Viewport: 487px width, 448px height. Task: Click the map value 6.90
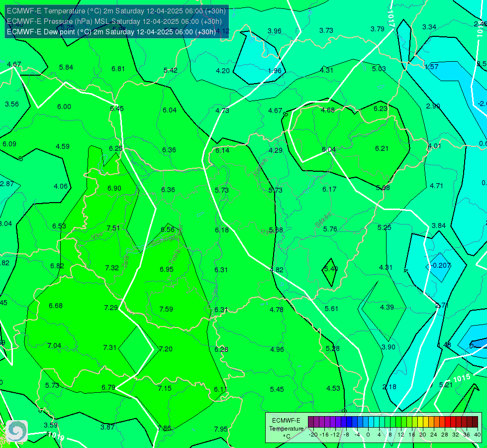coord(114,188)
